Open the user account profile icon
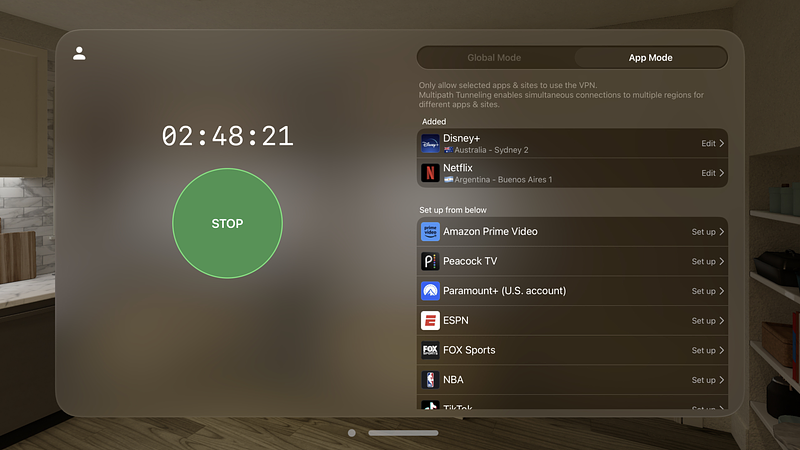 point(79,54)
